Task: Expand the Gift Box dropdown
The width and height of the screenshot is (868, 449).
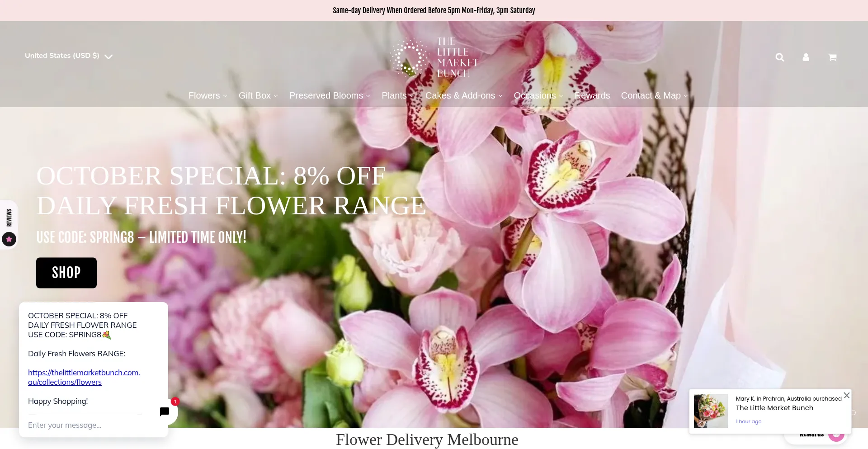Action: 258,96
